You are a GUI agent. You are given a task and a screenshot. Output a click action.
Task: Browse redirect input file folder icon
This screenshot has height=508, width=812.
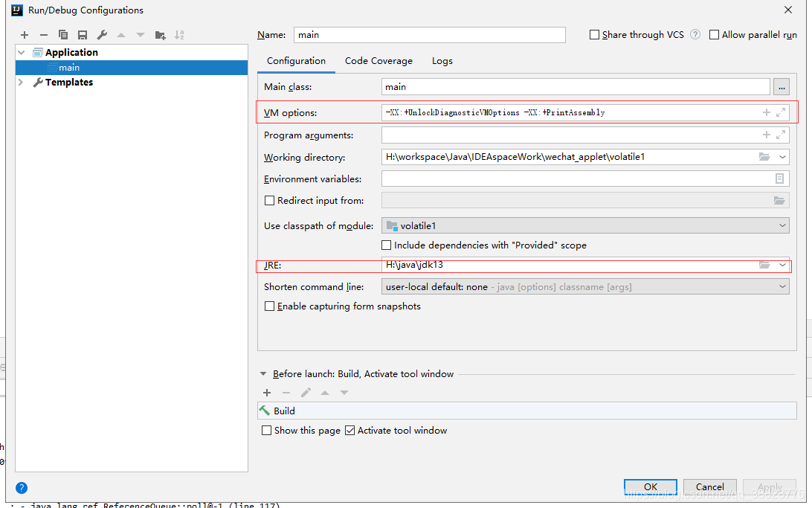779,200
